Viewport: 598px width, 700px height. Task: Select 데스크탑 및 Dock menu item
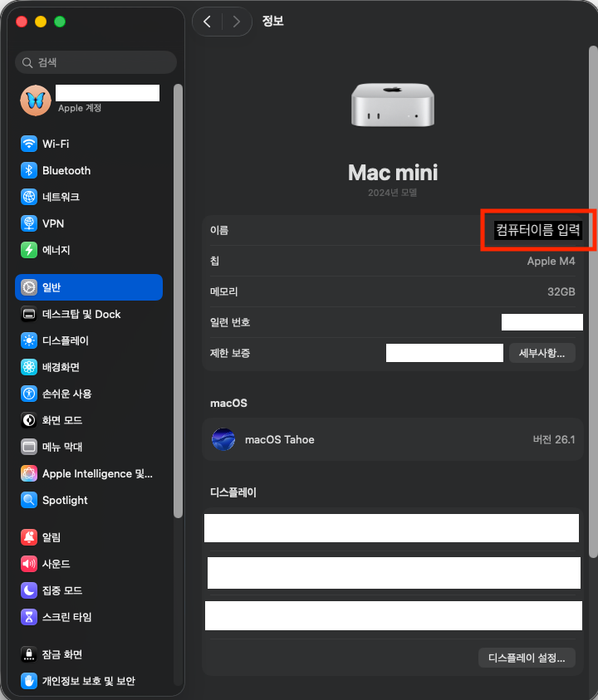coord(81,314)
